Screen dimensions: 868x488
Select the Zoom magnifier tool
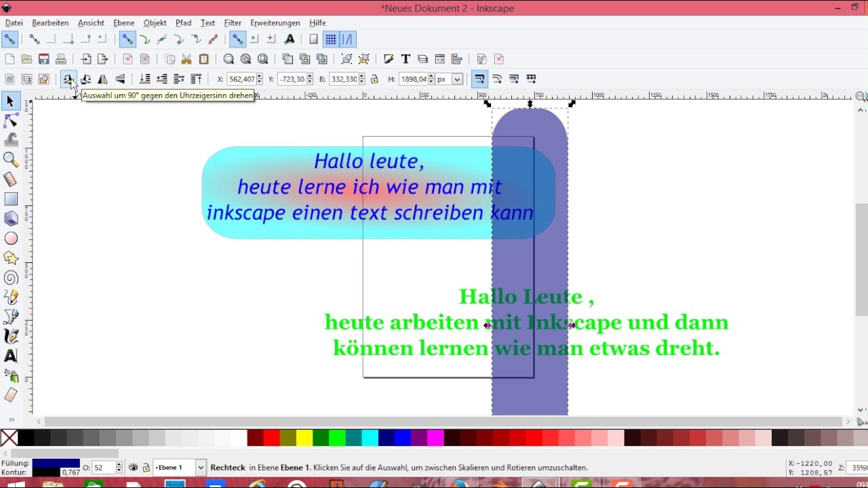click(10, 159)
